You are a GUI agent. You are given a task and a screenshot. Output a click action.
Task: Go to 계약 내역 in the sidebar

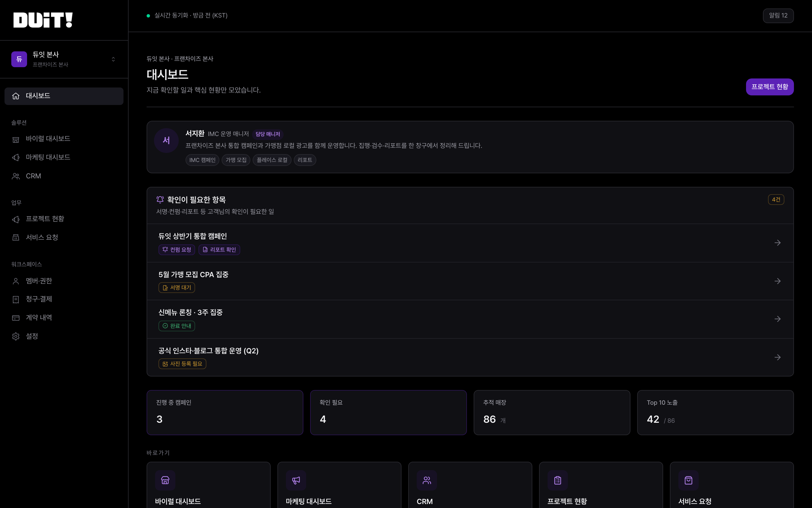[x=64, y=317]
